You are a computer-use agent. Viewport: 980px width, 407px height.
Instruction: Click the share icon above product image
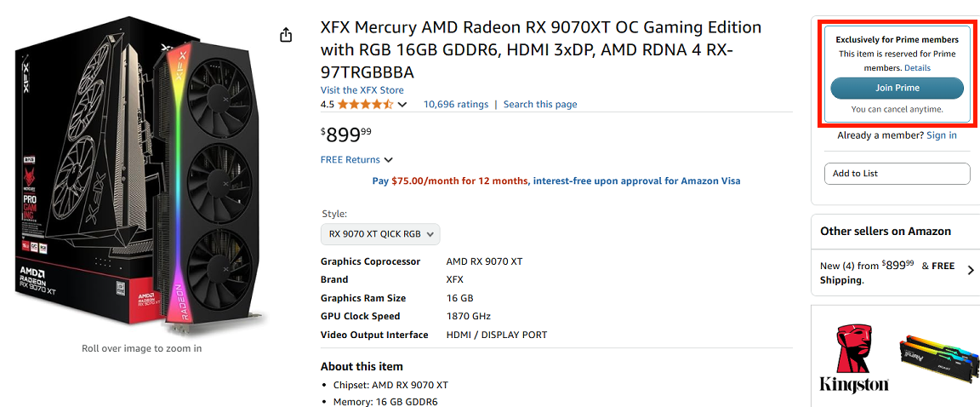(286, 35)
